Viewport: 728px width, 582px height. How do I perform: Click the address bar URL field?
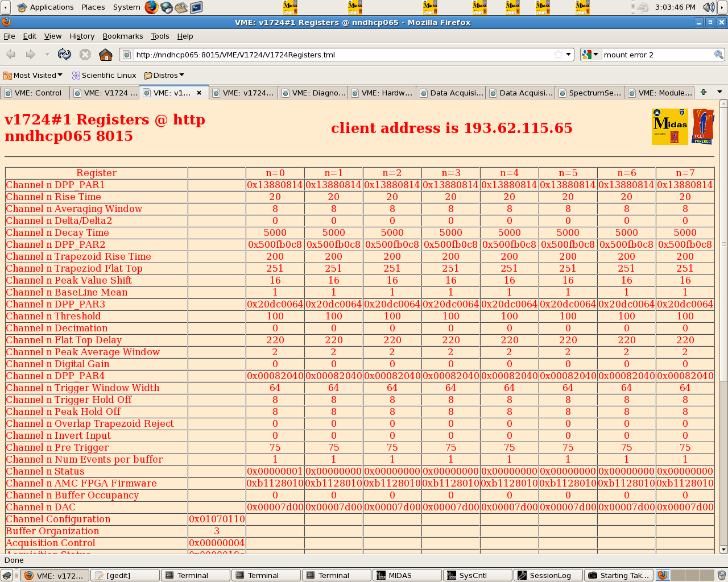click(x=344, y=55)
